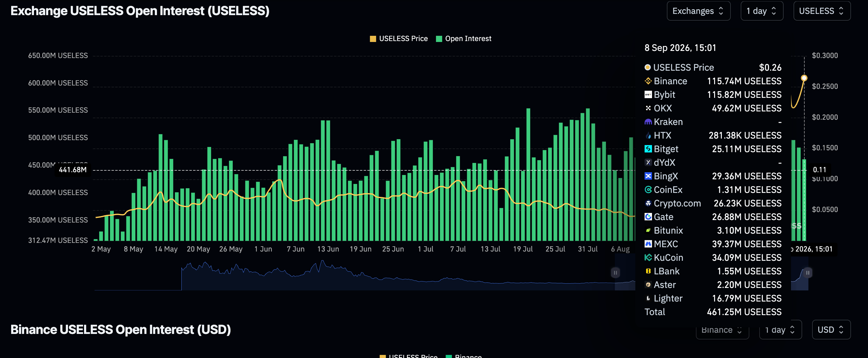Click the 441.68M crosshair label
This screenshot has width=868, height=358.
pyautogui.click(x=73, y=170)
